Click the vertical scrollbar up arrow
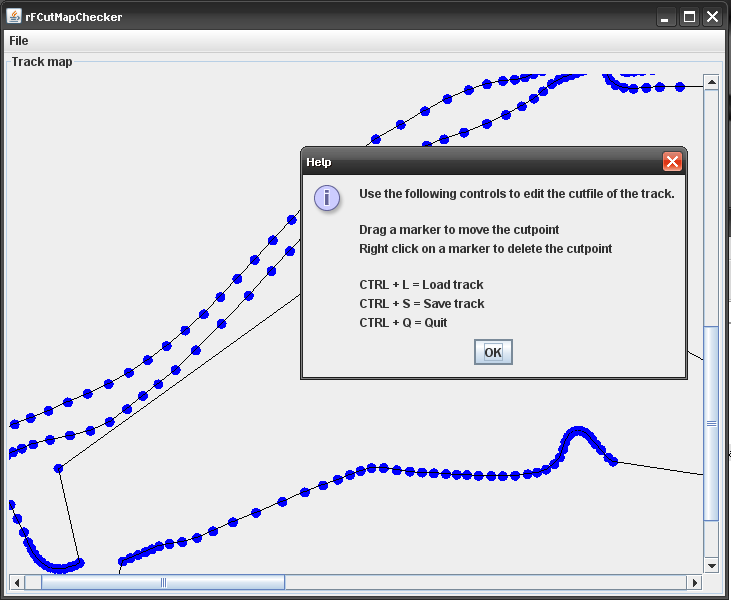Image resolution: width=731 pixels, height=600 pixels. click(x=711, y=83)
